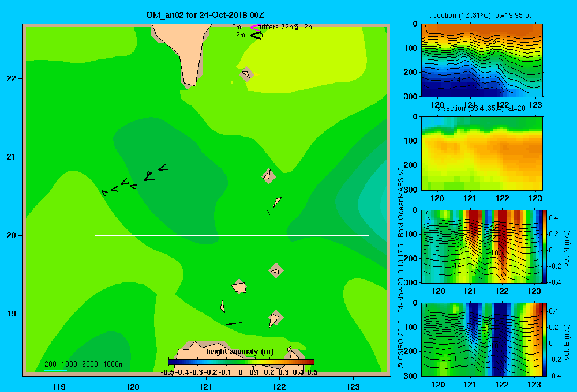Click latitude tick label 22 on main map
Image resolution: width=577 pixels, height=392 pixels.
[12, 79]
